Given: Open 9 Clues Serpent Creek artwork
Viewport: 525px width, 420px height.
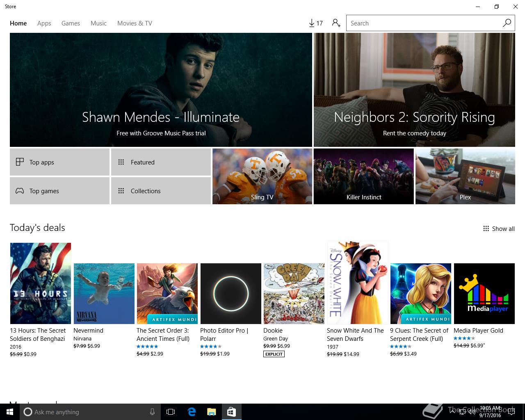Looking at the screenshot, I should [x=421, y=294].
